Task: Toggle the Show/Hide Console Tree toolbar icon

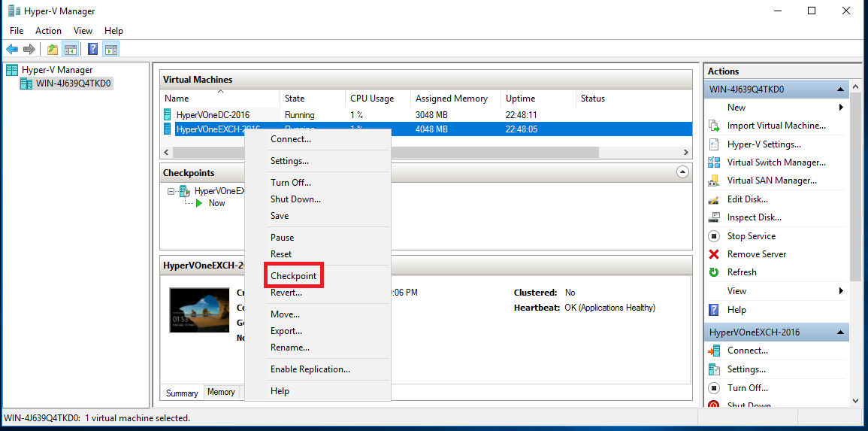Action: [70, 50]
